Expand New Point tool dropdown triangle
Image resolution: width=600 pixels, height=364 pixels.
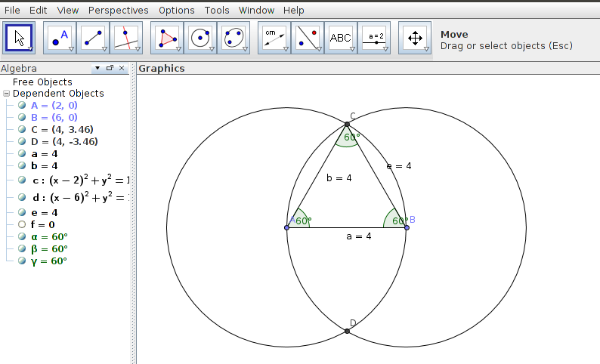click(71, 49)
